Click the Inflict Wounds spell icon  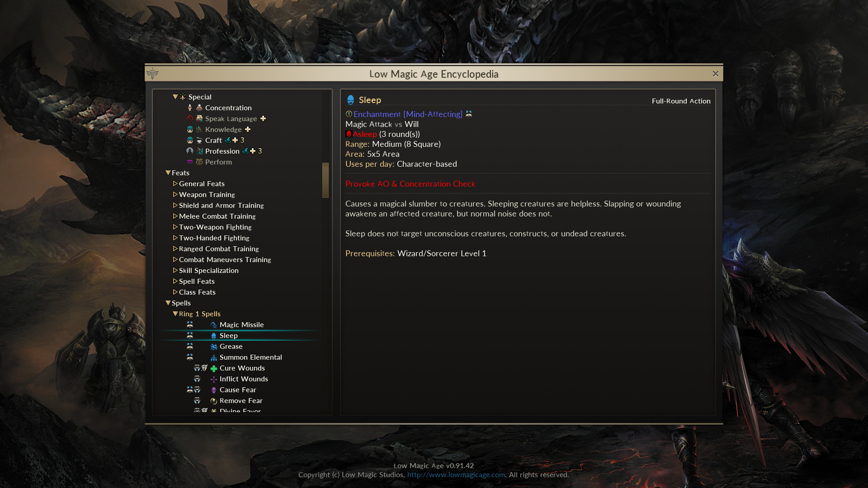coord(214,379)
